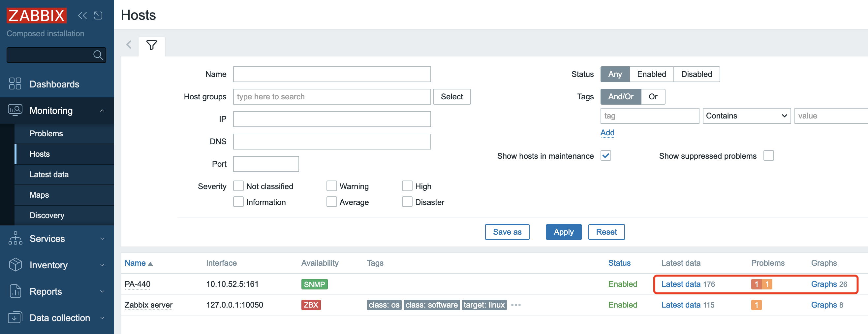
Task: Expand the Services menu section
Action: click(102, 239)
